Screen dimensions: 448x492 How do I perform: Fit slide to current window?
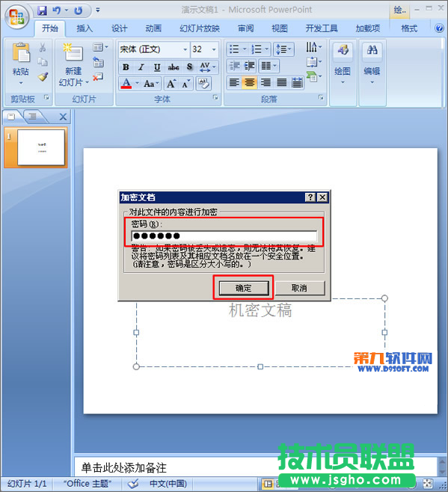428,484
